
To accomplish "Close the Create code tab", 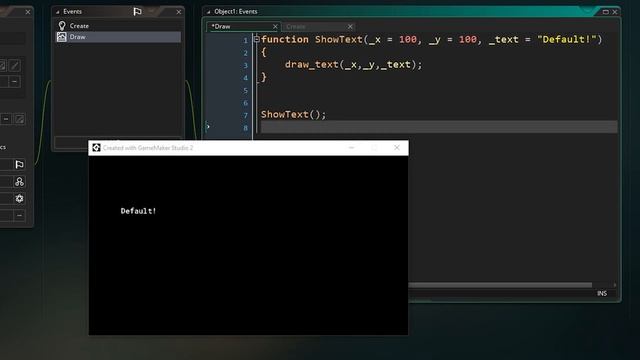I will [x=350, y=27].
